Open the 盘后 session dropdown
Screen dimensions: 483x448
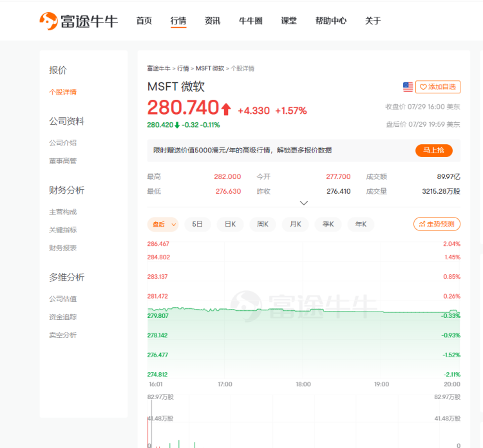[x=163, y=224]
